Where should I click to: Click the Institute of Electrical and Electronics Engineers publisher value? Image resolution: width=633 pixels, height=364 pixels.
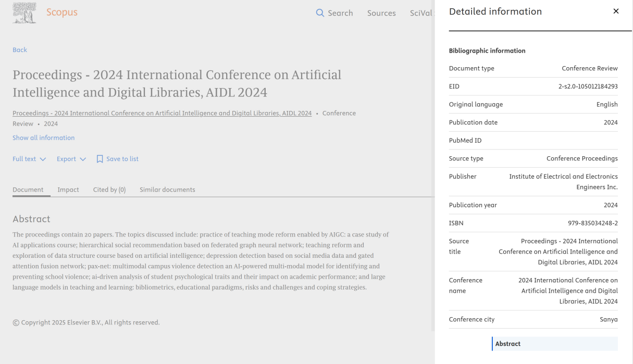click(x=563, y=182)
